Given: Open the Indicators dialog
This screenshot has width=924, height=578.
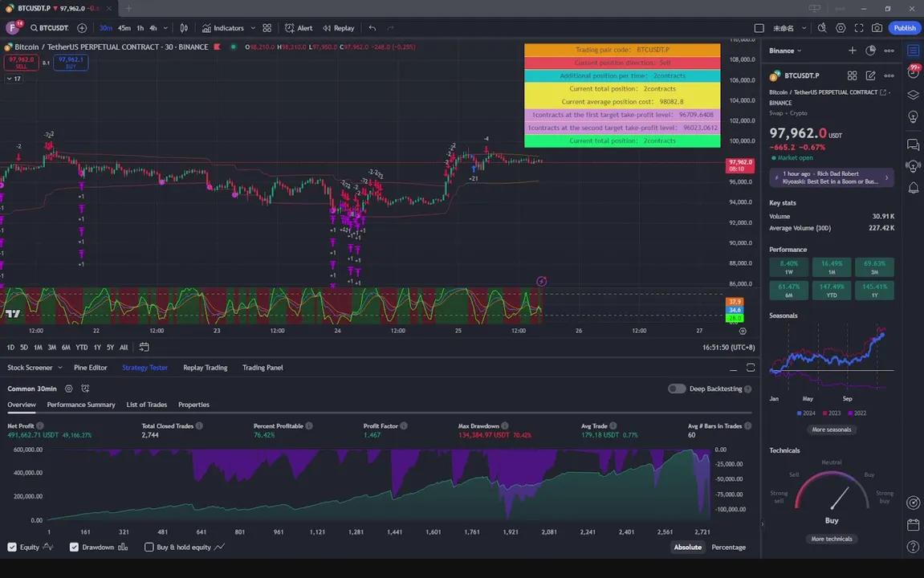Looking at the screenshot, I should click(x=223, y=27).
